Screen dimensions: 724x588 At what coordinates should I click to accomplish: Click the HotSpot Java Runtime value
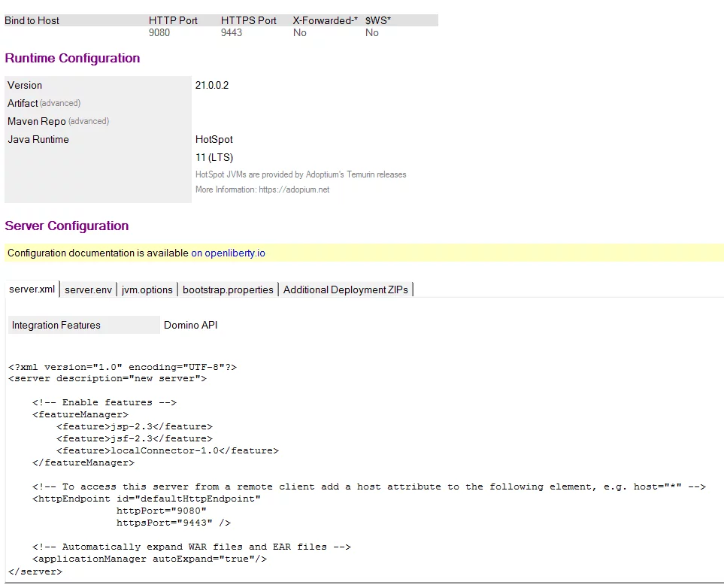click(214, 140)
